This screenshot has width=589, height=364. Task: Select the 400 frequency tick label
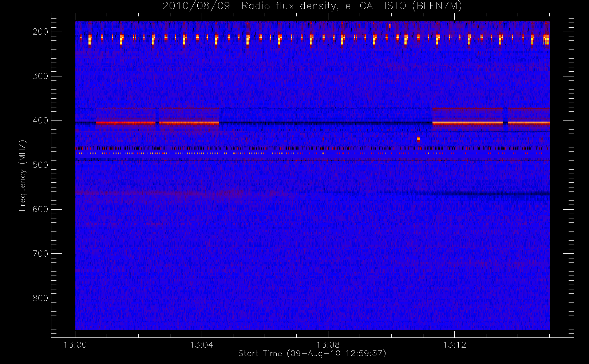tap(40, 120)
